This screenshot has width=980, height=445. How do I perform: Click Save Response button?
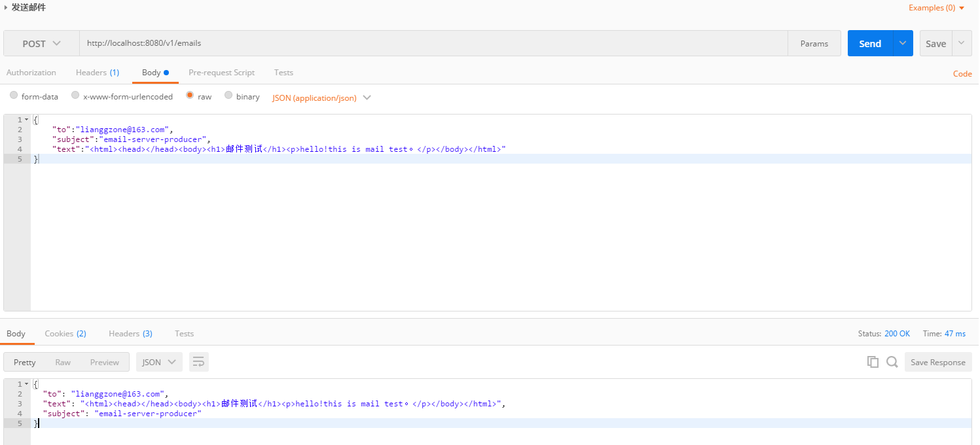coord(938,362)
